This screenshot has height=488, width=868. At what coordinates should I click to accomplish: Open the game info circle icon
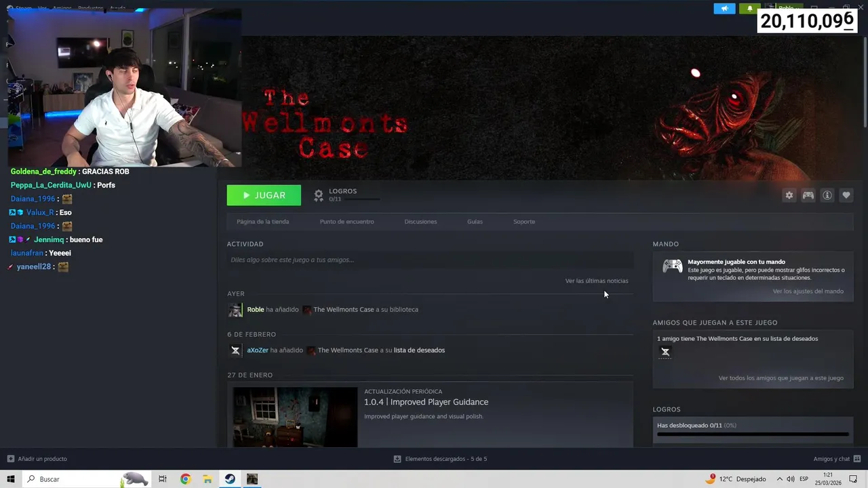(827, 195)
